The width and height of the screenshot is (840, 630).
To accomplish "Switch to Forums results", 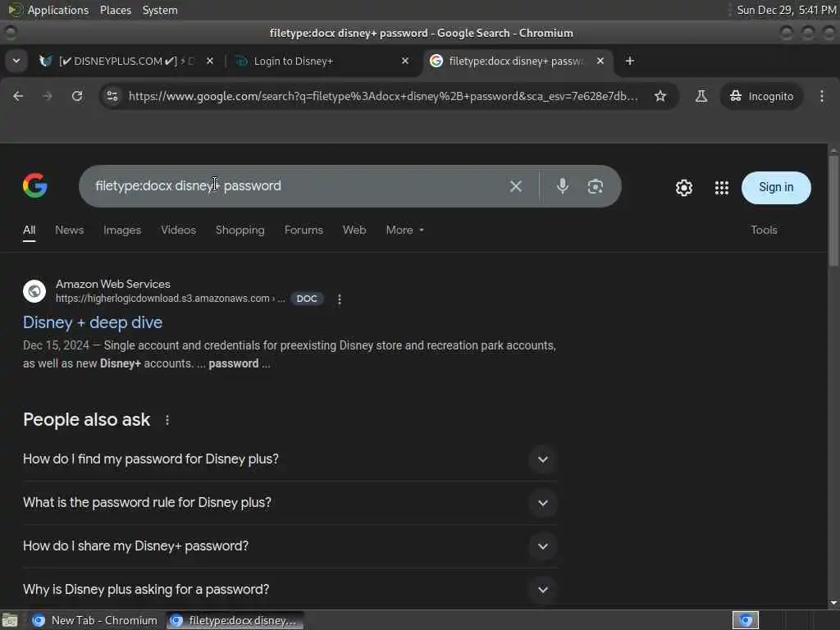I will tap(304, 231).
